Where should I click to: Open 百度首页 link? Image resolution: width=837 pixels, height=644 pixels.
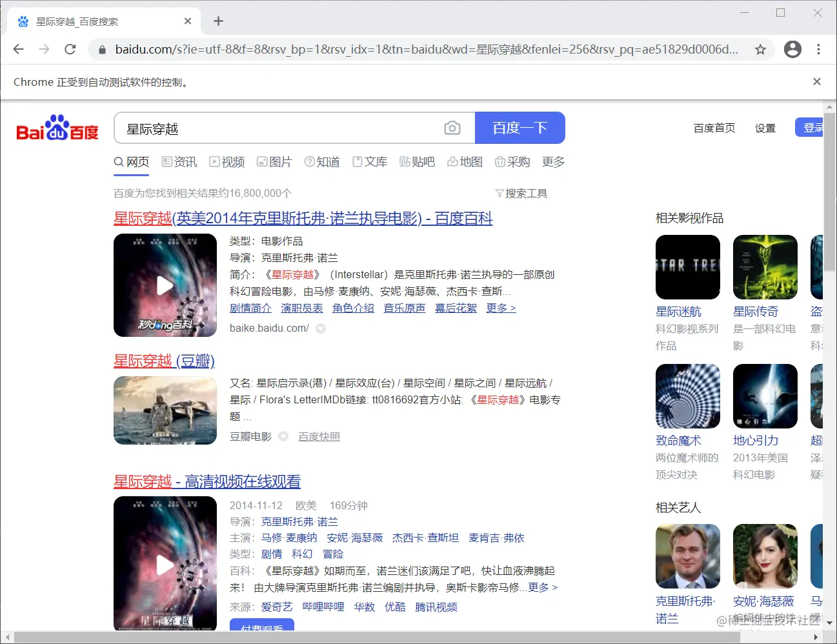(714, 128)
